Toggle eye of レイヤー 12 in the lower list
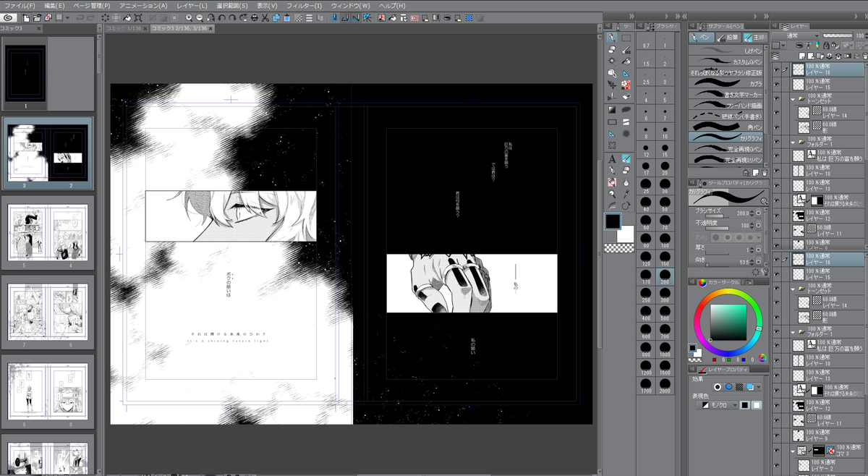The width and height of the screenshot is (868, 476). point(777,406)
